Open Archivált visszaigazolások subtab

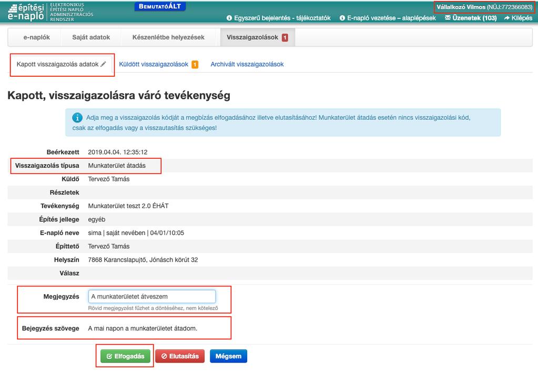(247, 64)
